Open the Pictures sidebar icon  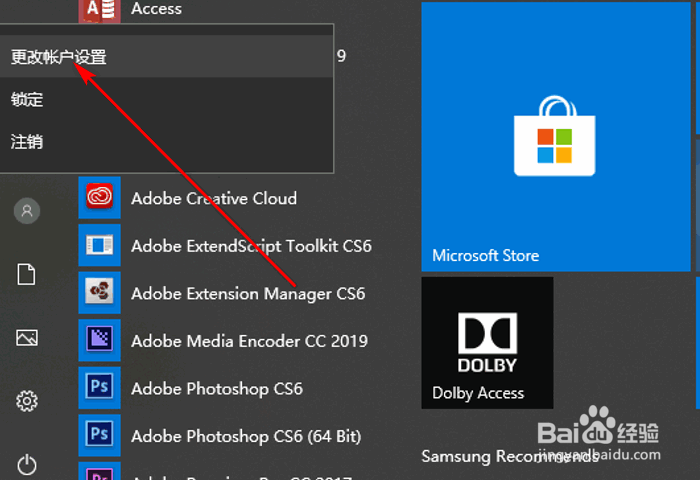tap(27, 338)
